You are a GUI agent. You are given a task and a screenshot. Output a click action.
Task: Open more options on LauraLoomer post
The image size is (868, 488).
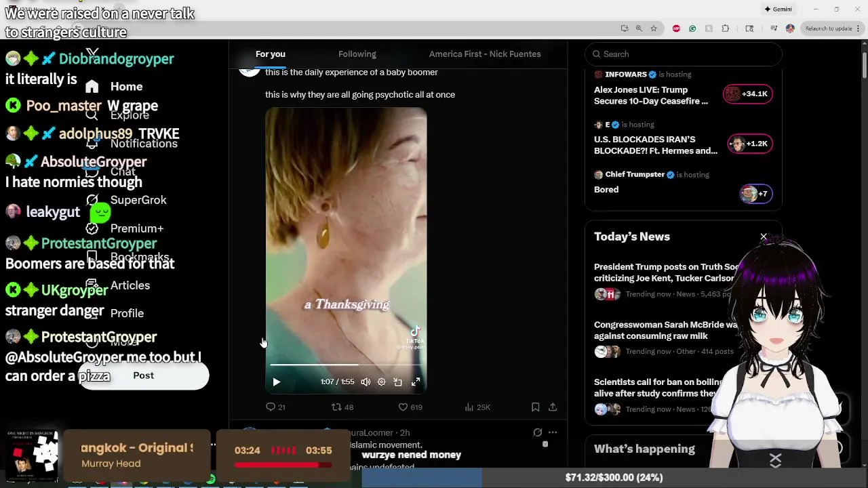pyautogui.click(x=553, y=432)
